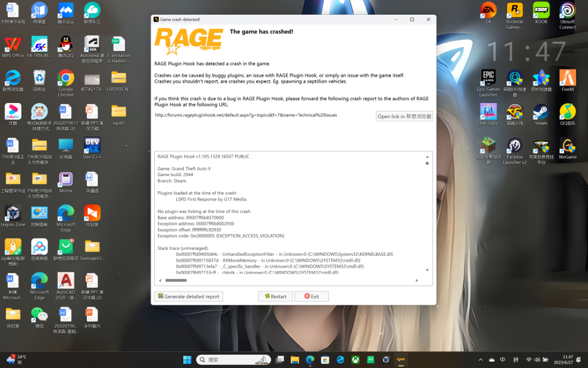Image resolution: width=588 pixels, height=368 pixels.
Task: Click the Exit button in crash dialog
Action: (312, 296)
